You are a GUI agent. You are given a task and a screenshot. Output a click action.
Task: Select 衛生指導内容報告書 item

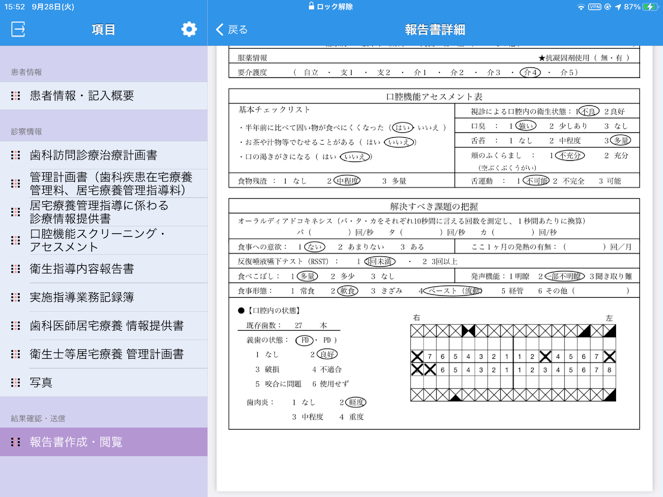click(x=104, y=269)
